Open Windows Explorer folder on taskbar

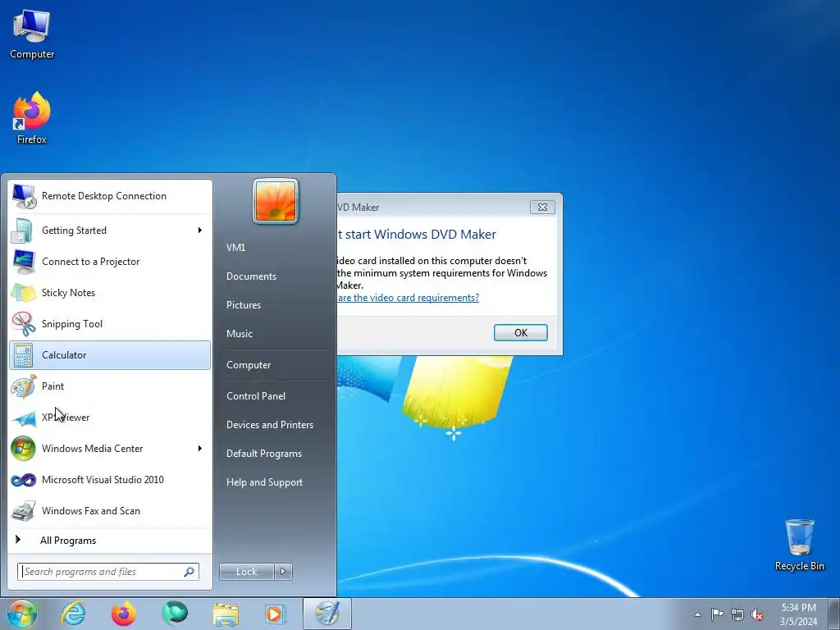226,614
